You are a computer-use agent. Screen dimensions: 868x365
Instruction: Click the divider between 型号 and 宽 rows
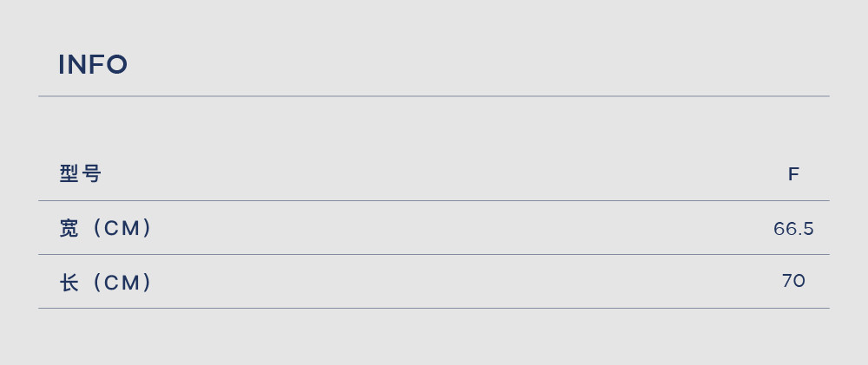point(433,201)
